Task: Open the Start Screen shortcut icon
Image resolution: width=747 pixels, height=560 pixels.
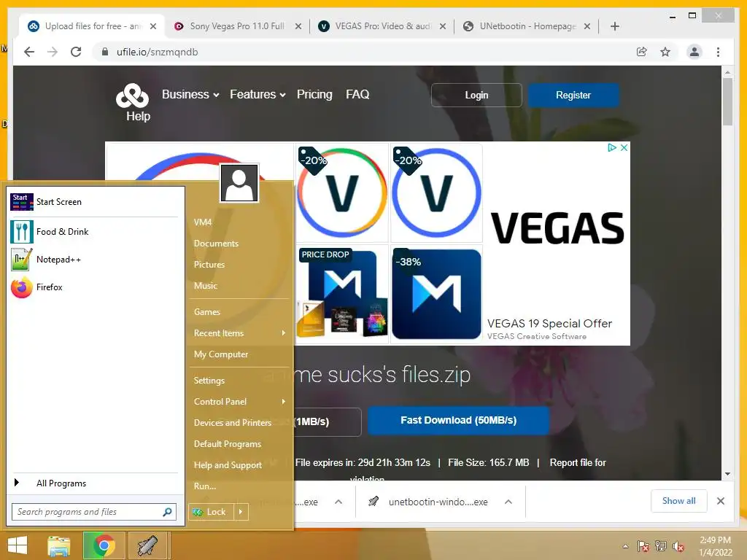Action: (x=22, y=202)
